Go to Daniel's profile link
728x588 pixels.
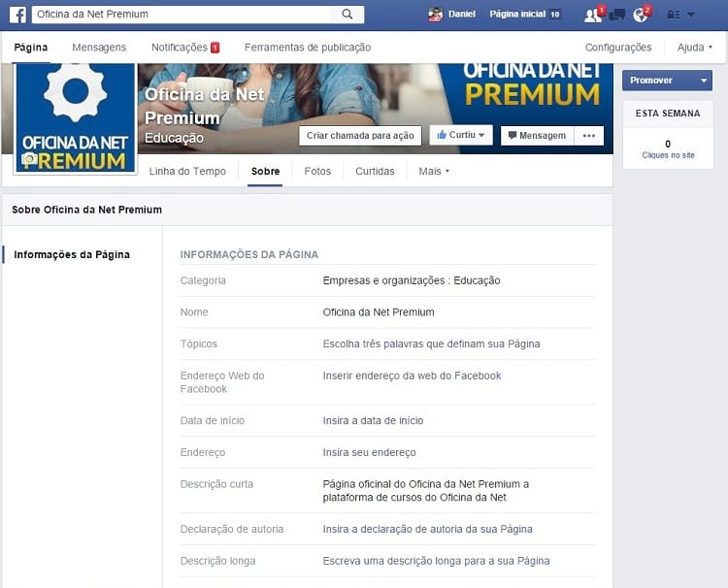tap(461, 15)
